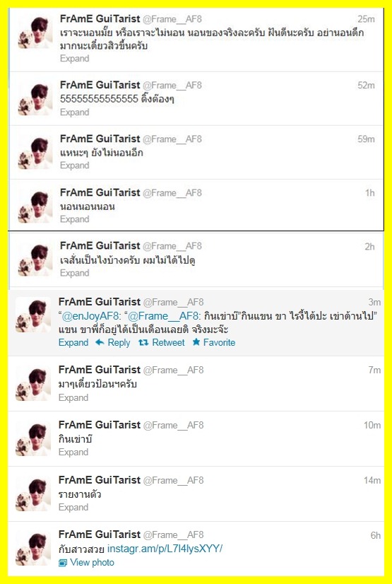The width and height of the screenshot is (392, 584).
Task: Expand the 10m tweet
Action: 73,452
